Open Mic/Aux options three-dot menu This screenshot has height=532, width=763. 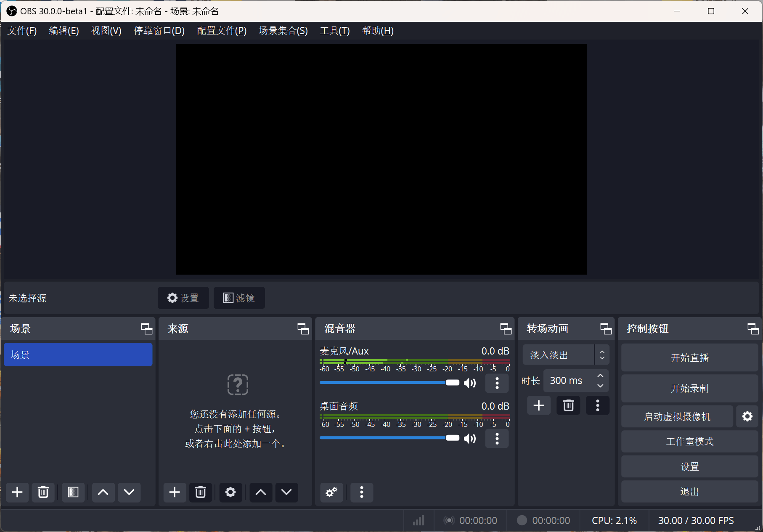coord(497,383)
